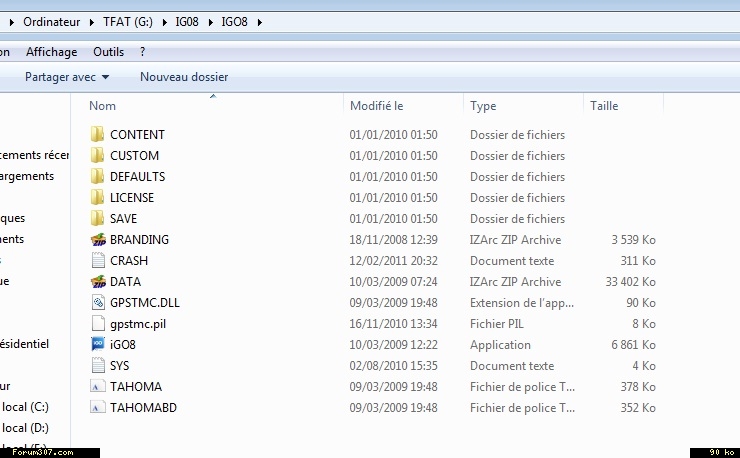Select the DEFAULTS folder name
This screenshot has width=740, height=458.
coord(138,177)
